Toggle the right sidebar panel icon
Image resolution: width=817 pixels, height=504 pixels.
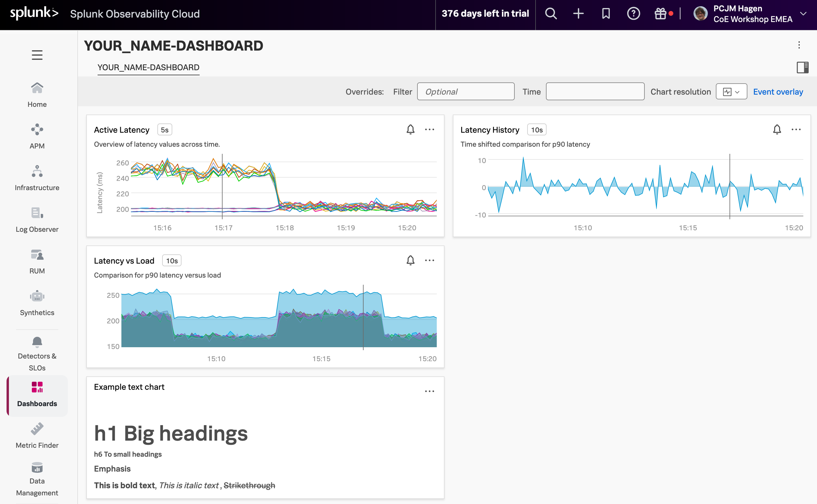(x=802, y=67)
